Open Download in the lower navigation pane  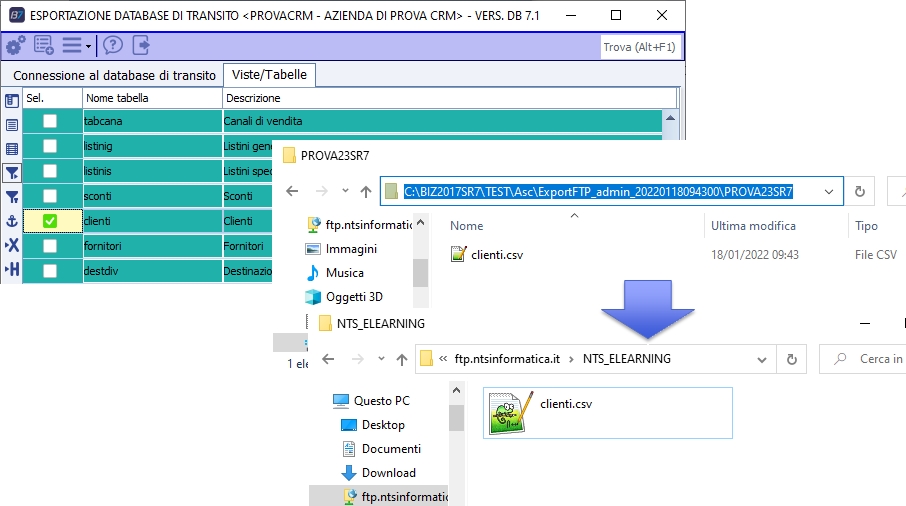pyautogui.click(x=379, y=473)
